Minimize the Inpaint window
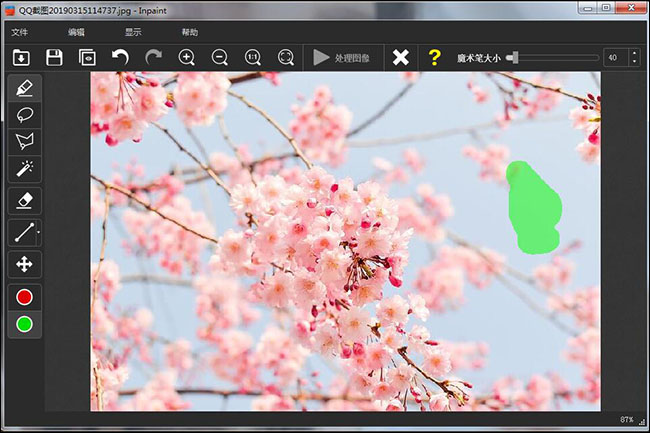 [587, 8]
